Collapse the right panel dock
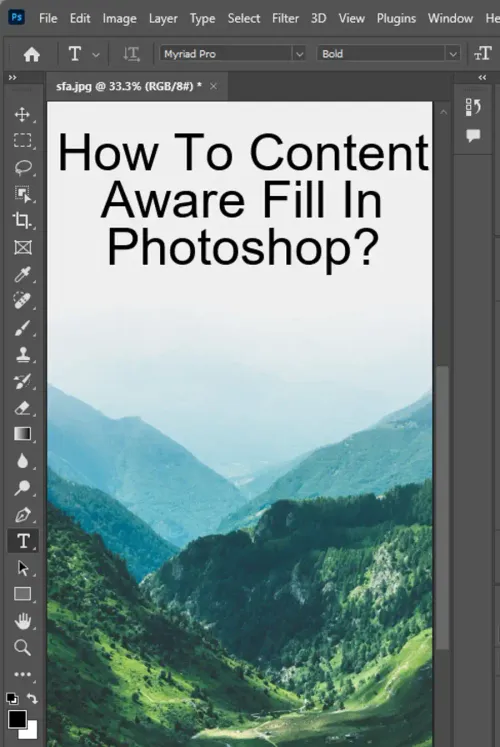The image size is (500, 747). pyautogui.click(x=482, y=77)
